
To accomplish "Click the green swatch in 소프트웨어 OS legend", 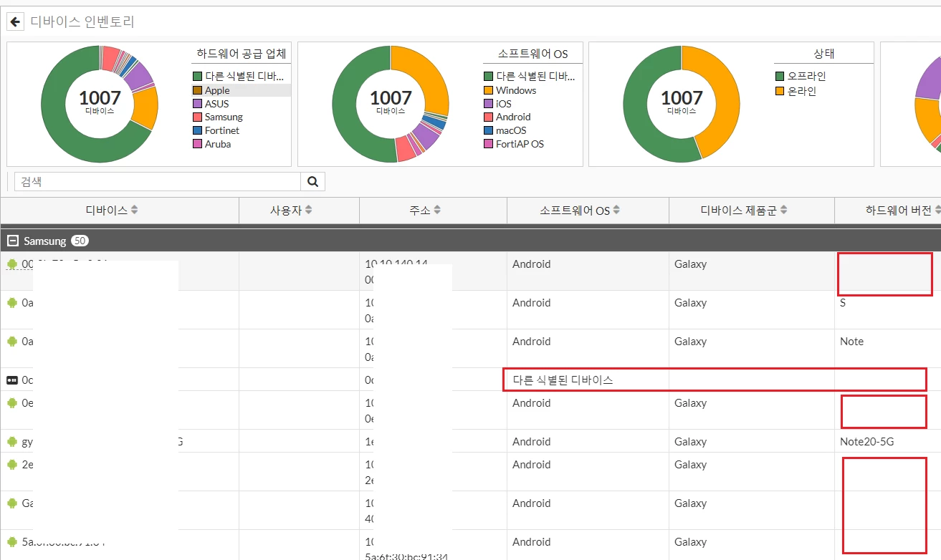I will point(488,77).
